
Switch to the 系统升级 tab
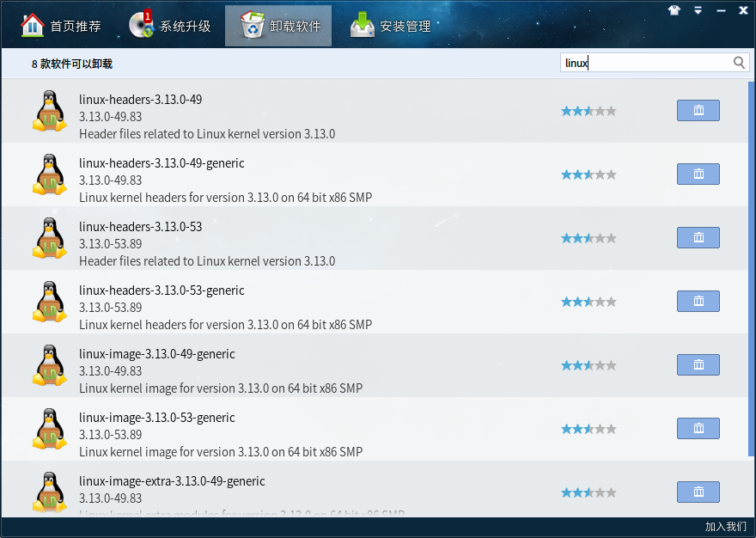point(170,26)
